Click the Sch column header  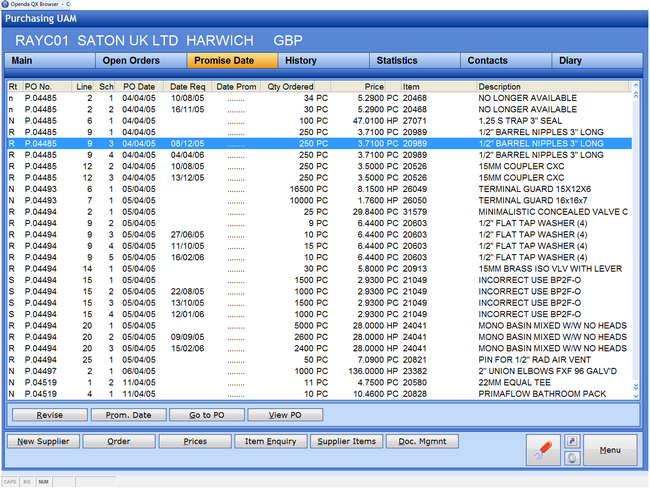pos(105,87)
